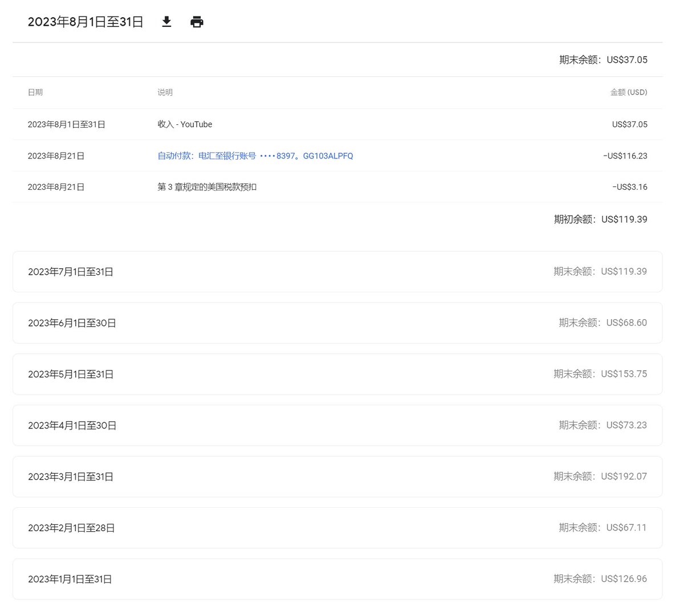Click the top 期末余额 US$37.05 line
The image size is (684, 616).
pos(603,60)
